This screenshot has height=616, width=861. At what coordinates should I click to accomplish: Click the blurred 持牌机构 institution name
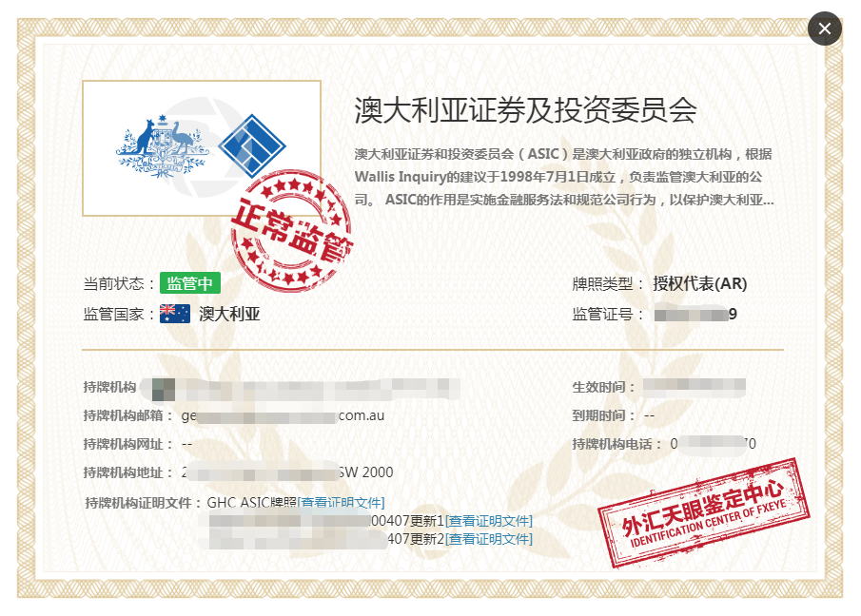(x=300, y=388)
